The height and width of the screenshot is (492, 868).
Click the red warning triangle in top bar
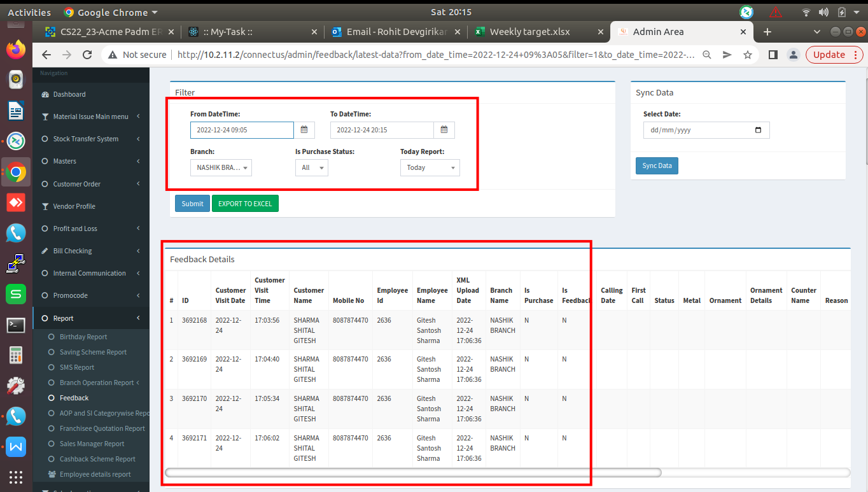click(775, 12)
